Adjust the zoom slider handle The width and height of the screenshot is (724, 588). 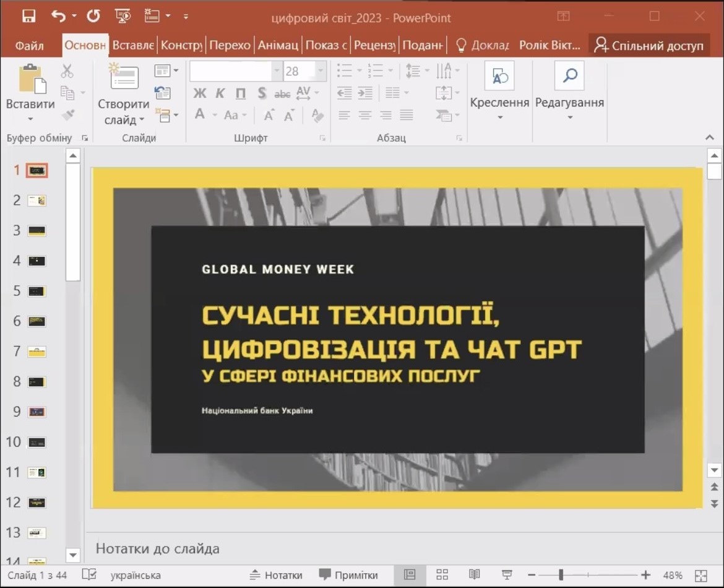pyautogui.click(x=561, y=575)
